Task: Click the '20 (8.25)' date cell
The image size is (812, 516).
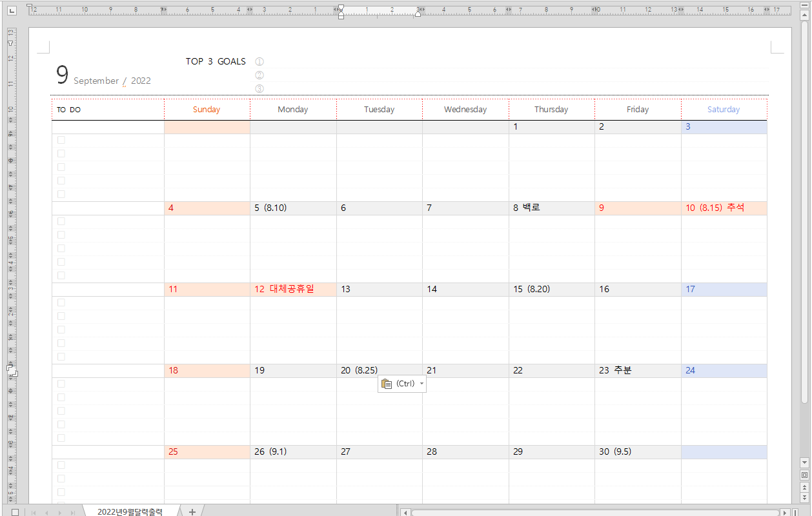Action: pyautogui.click(x=380, y=371)
